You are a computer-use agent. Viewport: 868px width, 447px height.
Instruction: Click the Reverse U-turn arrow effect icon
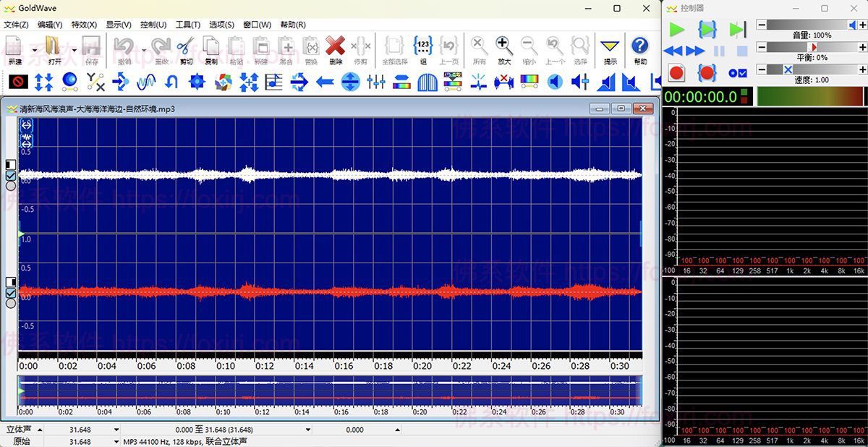coord(171,82)
